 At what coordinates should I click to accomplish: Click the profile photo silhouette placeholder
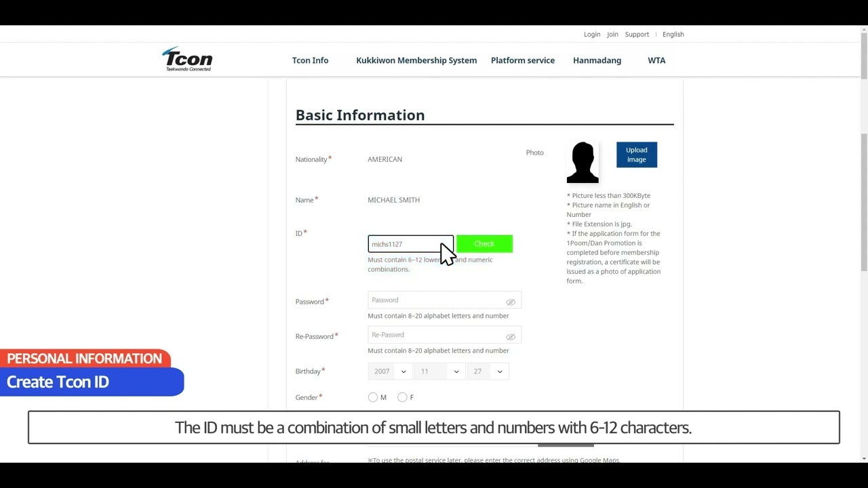583,163
